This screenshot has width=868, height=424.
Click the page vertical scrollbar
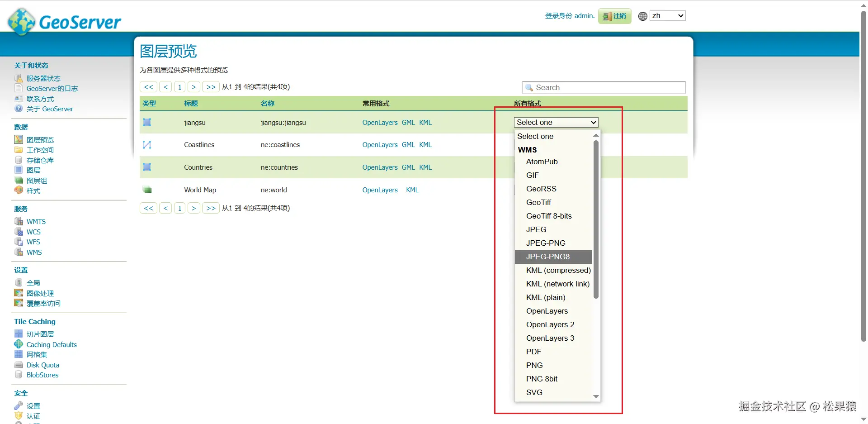pos(863,176)
